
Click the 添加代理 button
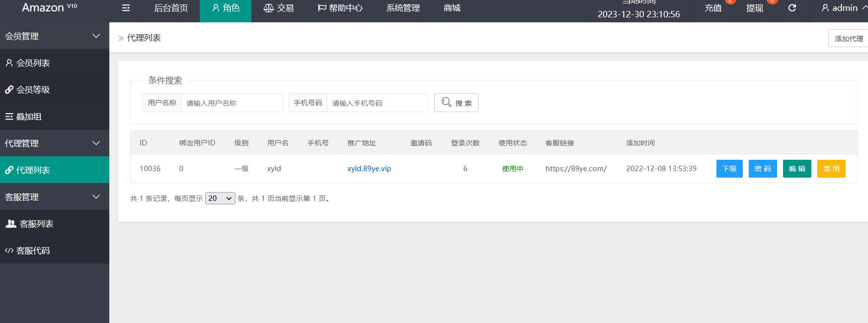848,38
